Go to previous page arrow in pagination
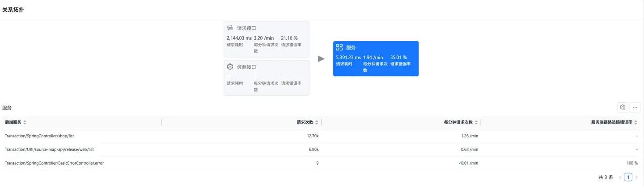644x186 pixels. coord(620,178)
